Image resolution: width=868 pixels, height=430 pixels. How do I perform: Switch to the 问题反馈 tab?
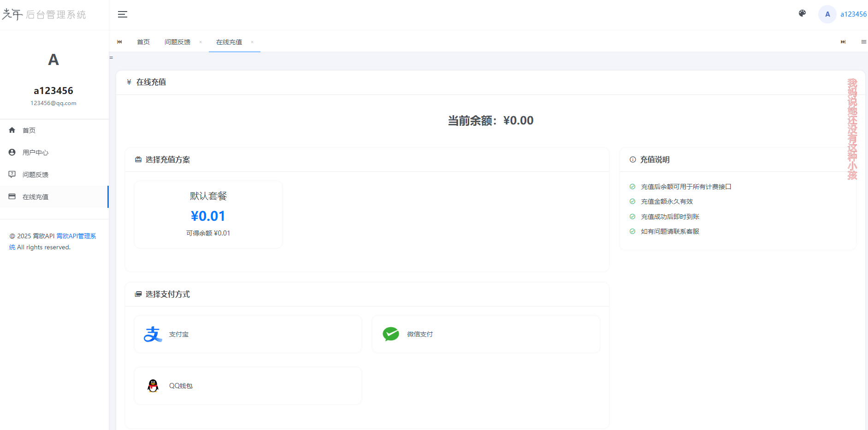point(178,42)
